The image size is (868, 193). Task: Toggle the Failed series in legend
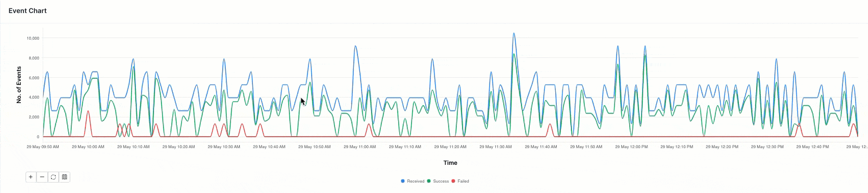[461, 181]
